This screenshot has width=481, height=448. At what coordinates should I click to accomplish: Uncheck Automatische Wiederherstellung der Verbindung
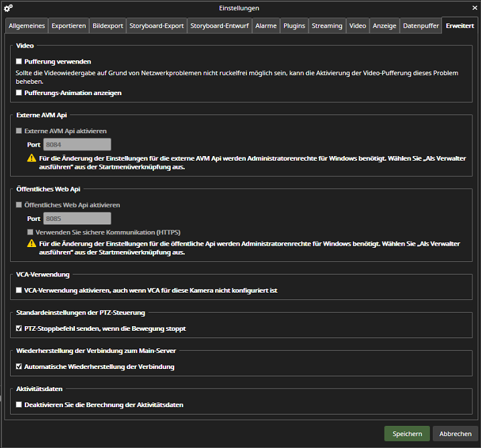(19, 366)
